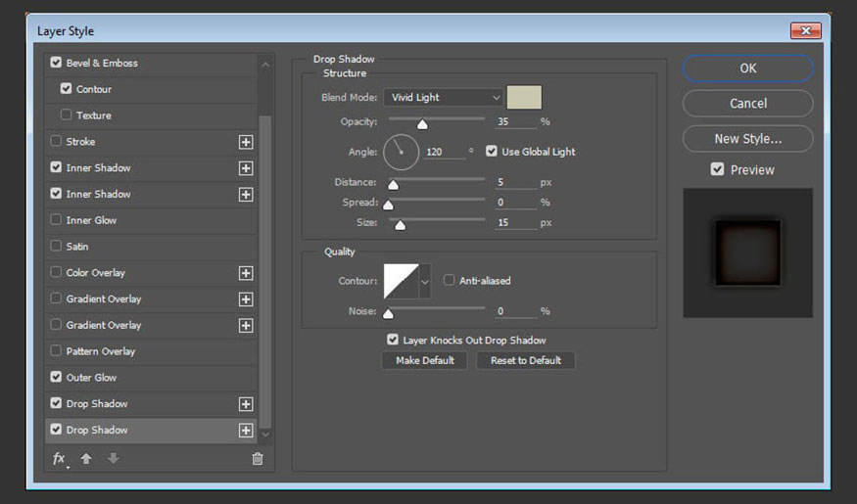Uncheck the highlighted Drop Shadow row checkbox
The image size is (857, 504).
click(x=56, y=430)
